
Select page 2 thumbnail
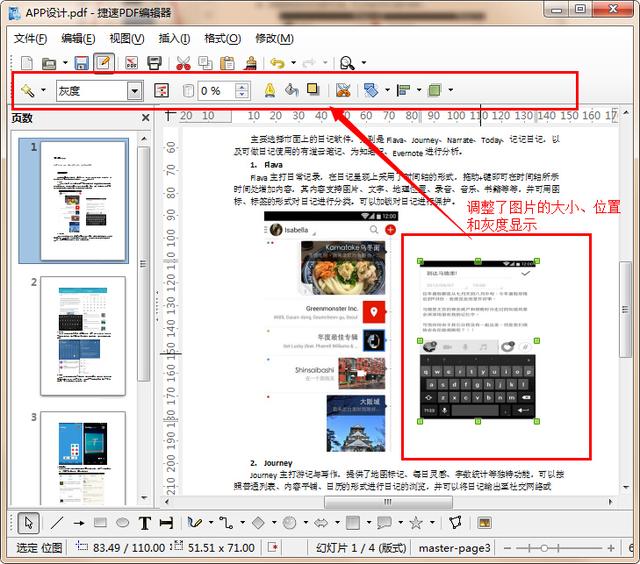click(83, 336)
